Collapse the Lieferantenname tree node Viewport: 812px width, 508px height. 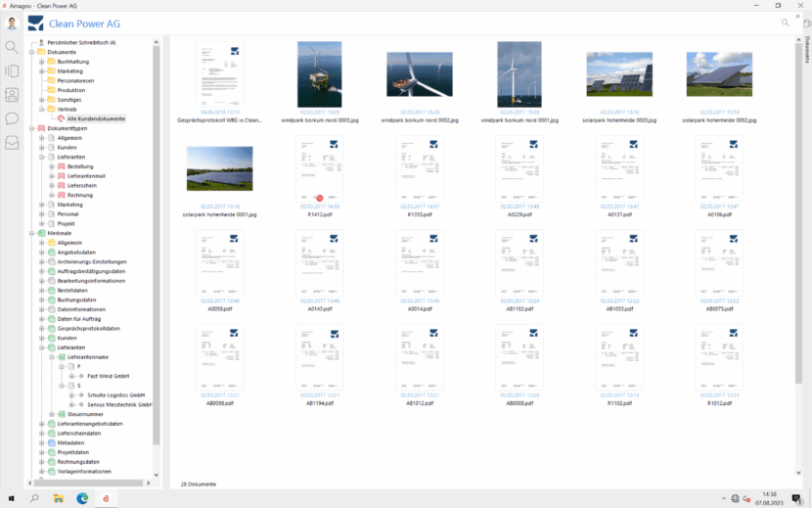pos(52,357)
